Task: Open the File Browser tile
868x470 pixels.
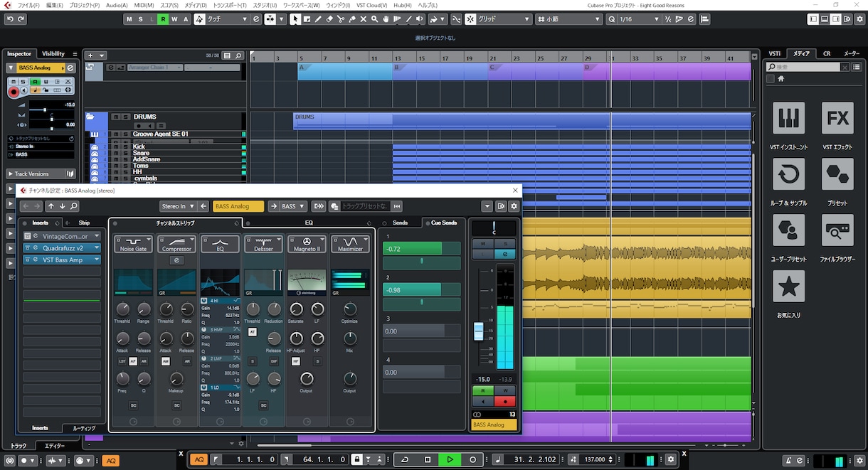Action: [x=837, y=230]
